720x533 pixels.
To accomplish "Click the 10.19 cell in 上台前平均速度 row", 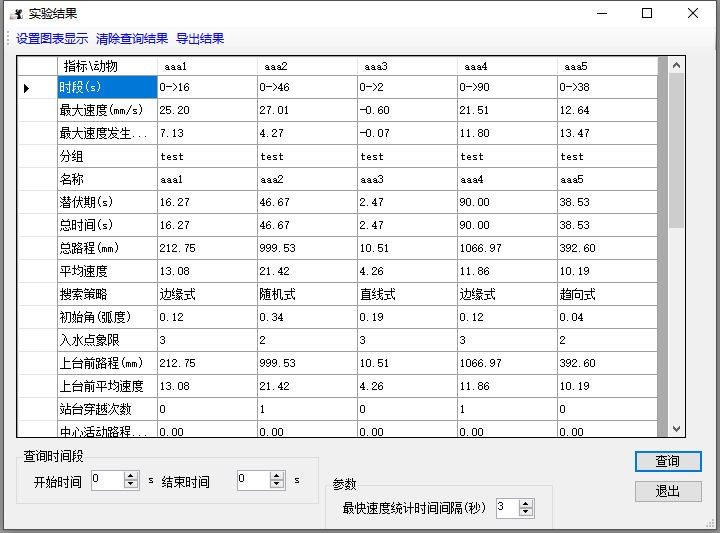I will tap(607, 386).
